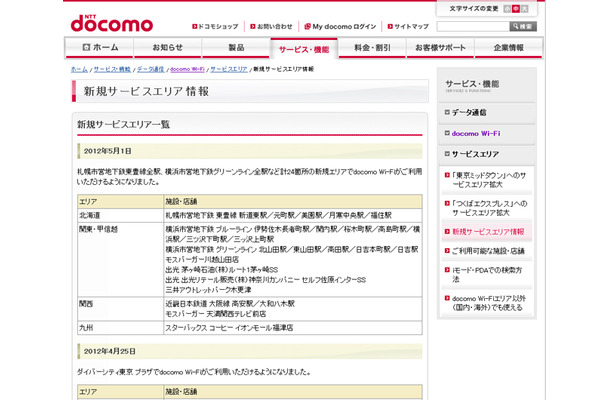Image resolution: width=610 pixels, height=400 pixels.
Task: Select the サービス・機能 navigation tab
Action: point(304,48)
